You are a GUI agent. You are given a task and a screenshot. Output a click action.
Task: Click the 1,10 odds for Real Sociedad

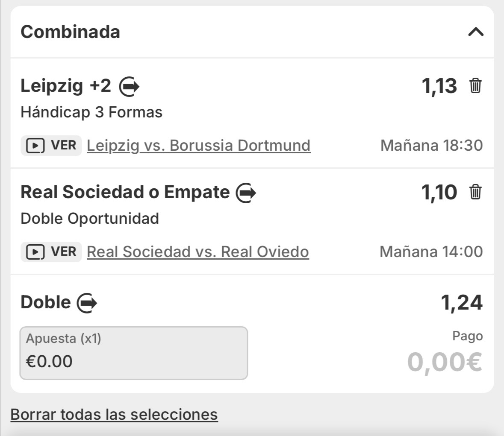[439, 193]
